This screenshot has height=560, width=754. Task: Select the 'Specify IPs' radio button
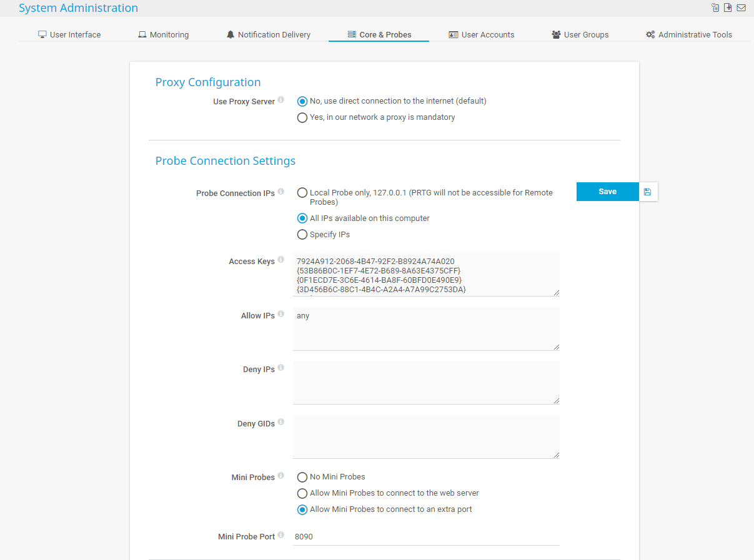302,235
